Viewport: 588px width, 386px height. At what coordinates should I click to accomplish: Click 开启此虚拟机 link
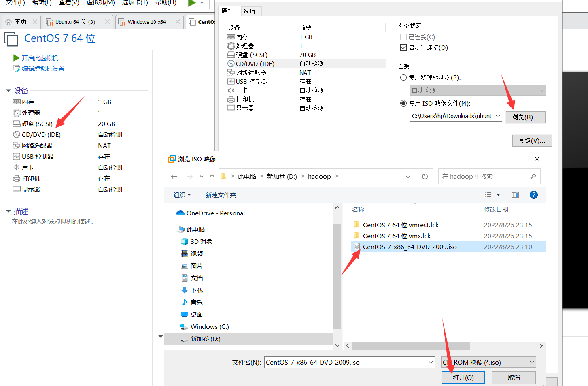40,58
